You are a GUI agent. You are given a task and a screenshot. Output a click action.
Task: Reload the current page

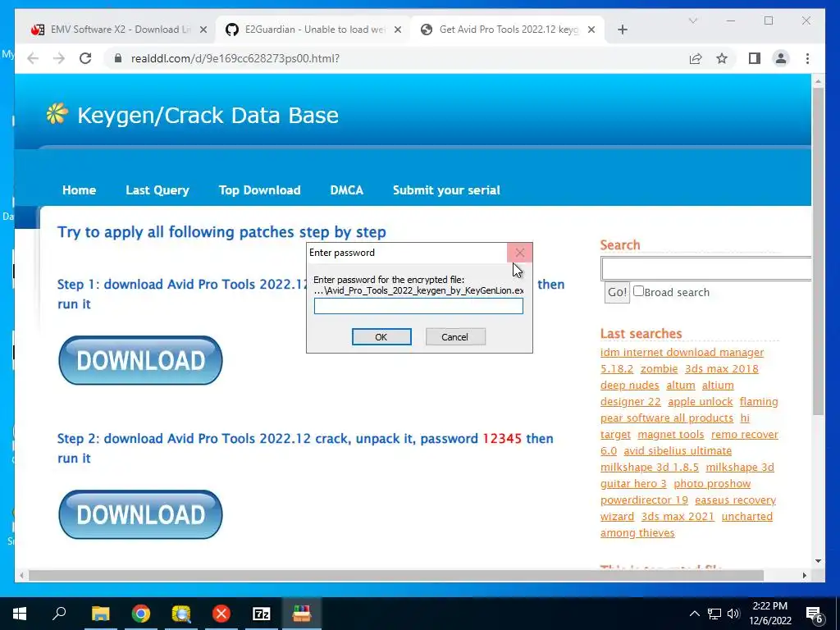click(85, 58)
